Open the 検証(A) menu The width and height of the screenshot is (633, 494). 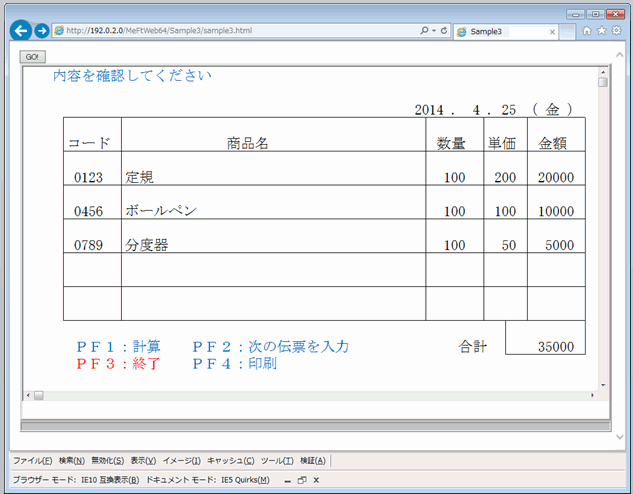(x=312, y=461)
